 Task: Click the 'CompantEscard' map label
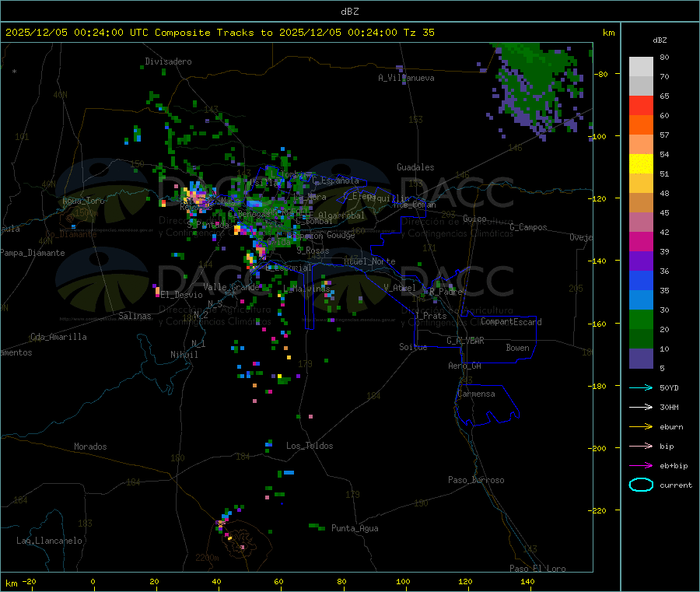click(x=511, y=322)
